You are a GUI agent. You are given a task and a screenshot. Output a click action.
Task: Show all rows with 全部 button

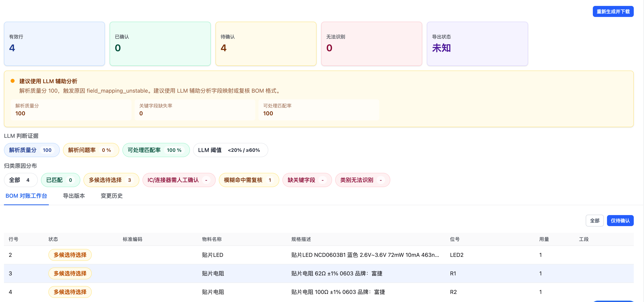pos(595,221)
